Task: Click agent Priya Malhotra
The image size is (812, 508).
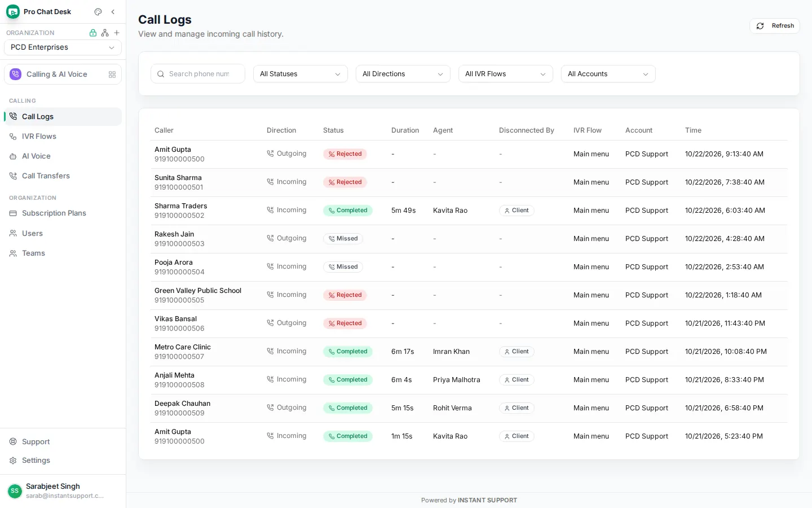Action: [x=457, y=380]
